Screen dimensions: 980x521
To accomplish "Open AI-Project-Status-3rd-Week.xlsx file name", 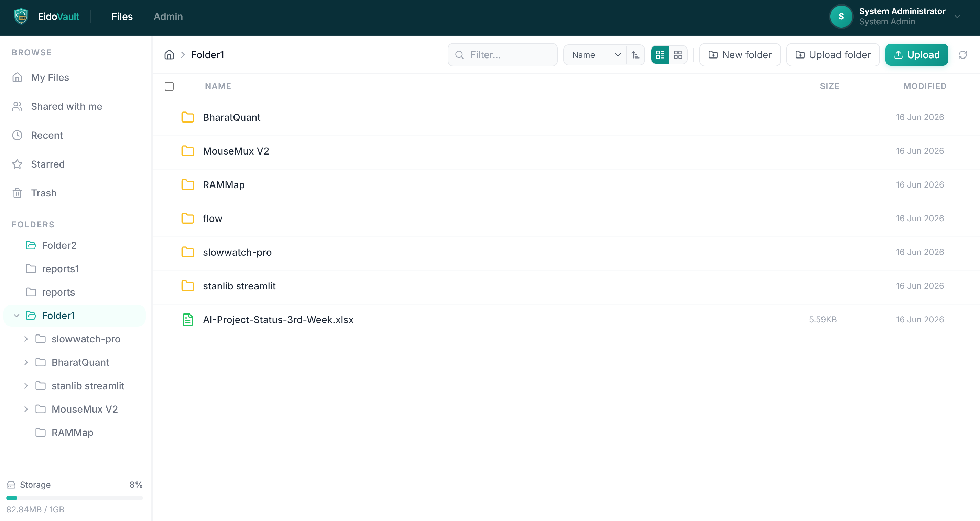I will coord(278,320).
